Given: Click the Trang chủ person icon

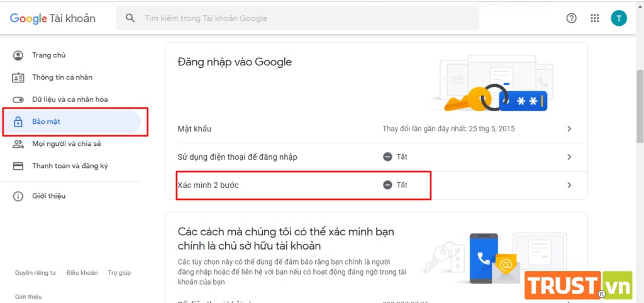Looking at the screenshot, I should coord(18,55).
